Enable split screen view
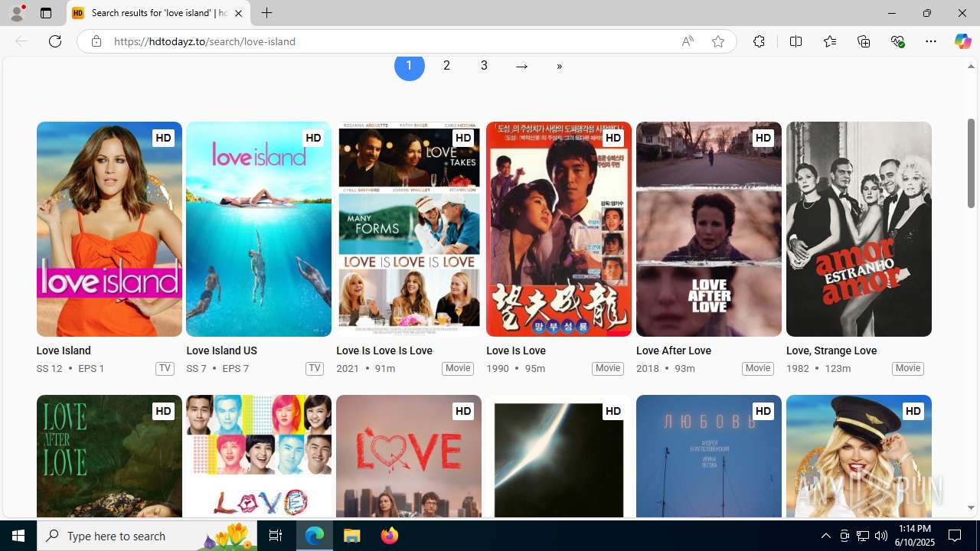 795,41
